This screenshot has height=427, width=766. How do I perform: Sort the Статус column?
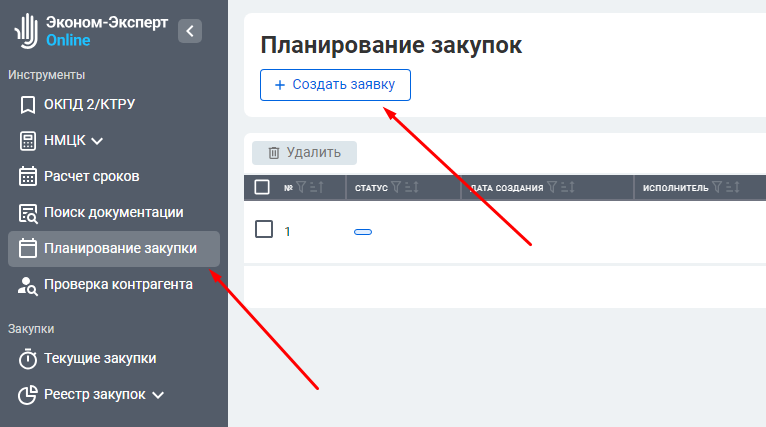(411, 187)
